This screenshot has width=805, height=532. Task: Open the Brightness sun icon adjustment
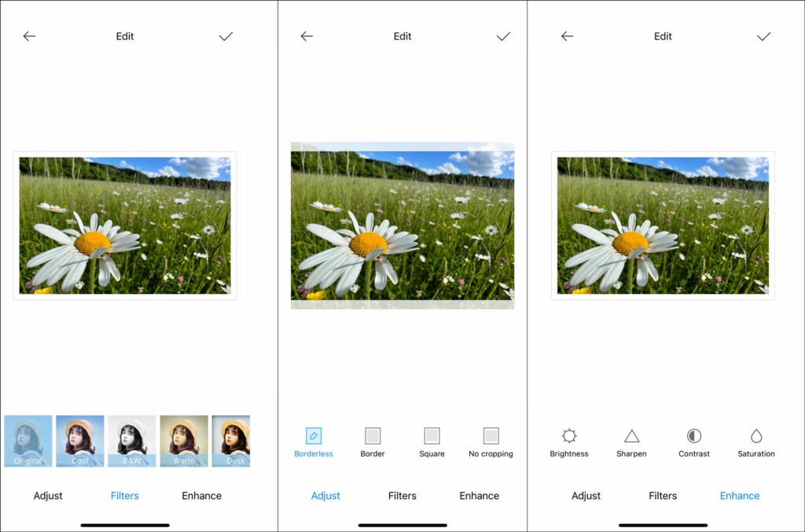569,435
